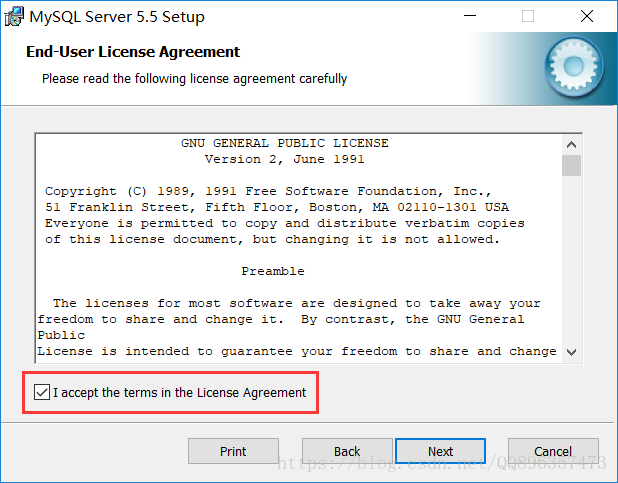Click the MySQL installer icon in title bar
The image size is (618, 483).
tap(14, 17)
